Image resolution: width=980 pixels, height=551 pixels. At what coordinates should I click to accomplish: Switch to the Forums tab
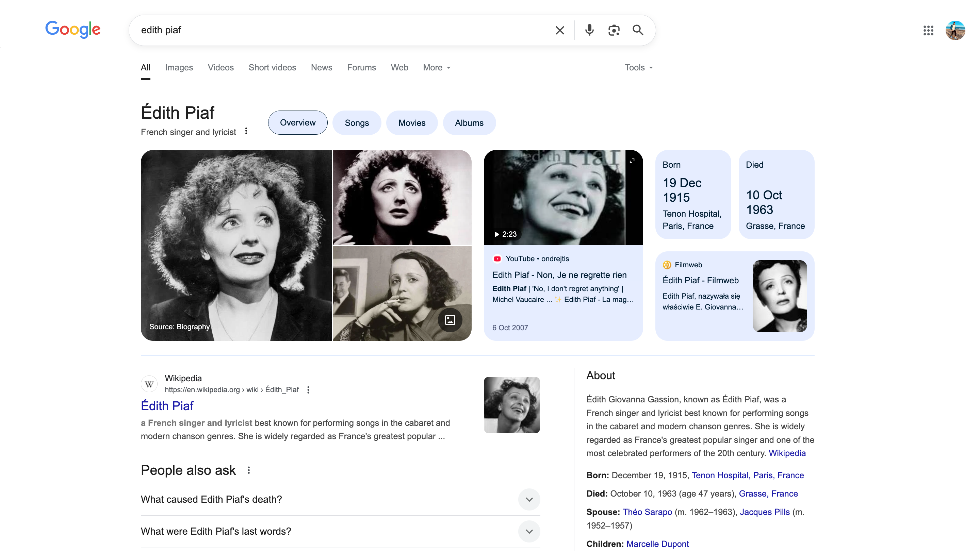tap(361, 68)
